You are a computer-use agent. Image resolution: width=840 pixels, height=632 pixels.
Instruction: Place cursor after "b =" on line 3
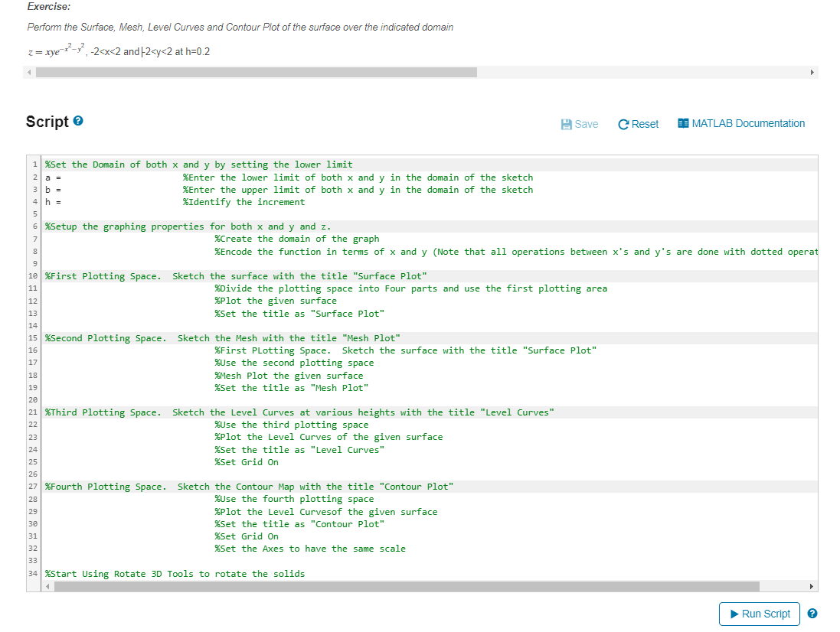[62, 190]
